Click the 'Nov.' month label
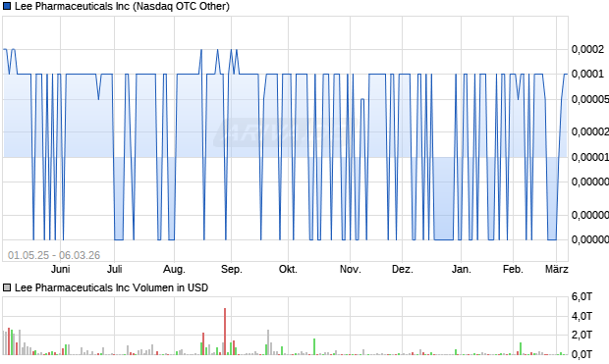Screen dimensions: 609x364 (350, 269)
